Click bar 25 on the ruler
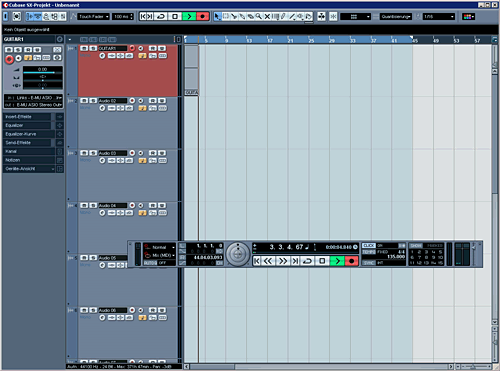The width and height of the screenshot is (500, 371). [311, 40]
